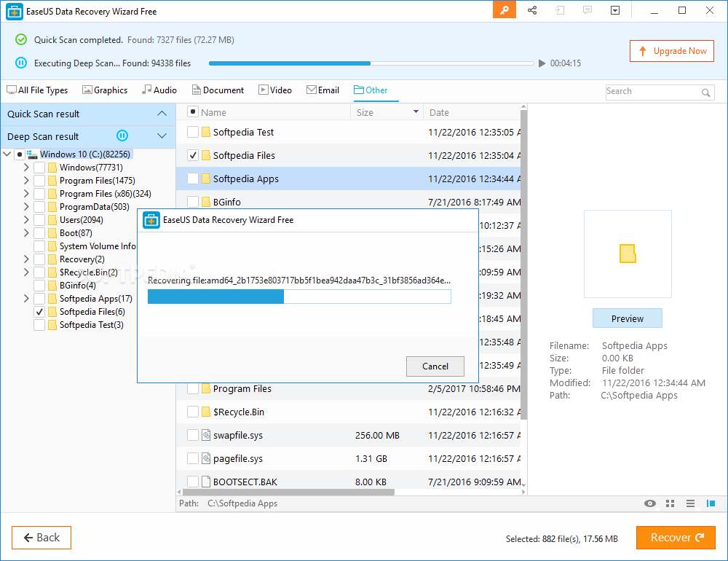Image resolution: width=728 pixels, height=561 pixels.
Task: Check the pagefile.sys checkbox
Action: click(x=193, y=458)
